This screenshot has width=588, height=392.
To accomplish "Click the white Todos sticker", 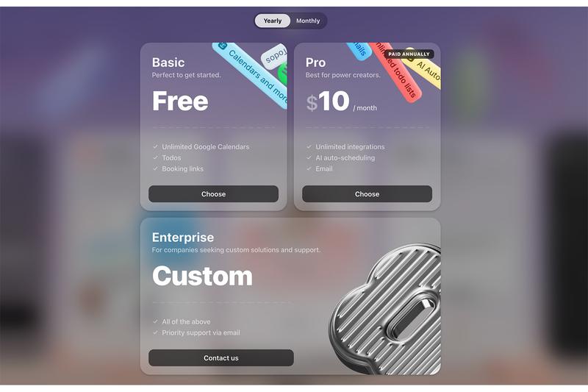I will pos(274,57).
